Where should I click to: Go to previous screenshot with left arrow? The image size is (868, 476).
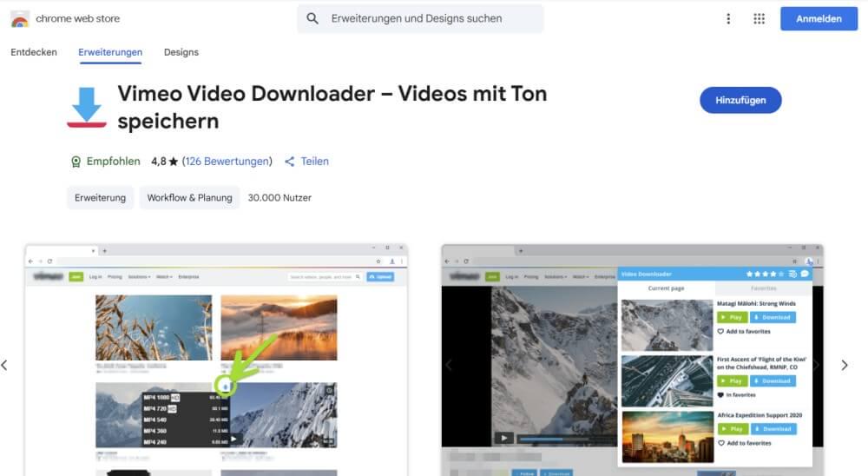tap(4, 365)
